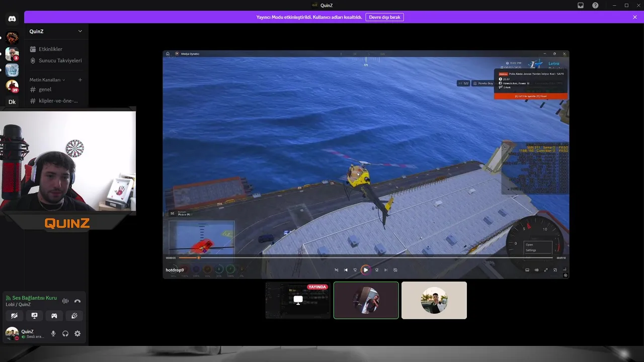The height and width of the screenshot is (362, 644).
Task: Toggle camera on in voice panel
Action: coord(14,316)
